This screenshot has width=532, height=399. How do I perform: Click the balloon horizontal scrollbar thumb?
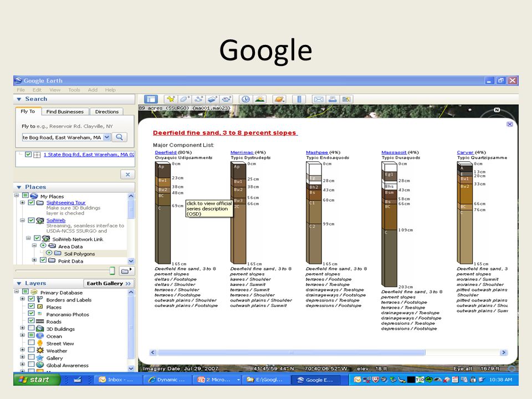click(x=291, y=352)
